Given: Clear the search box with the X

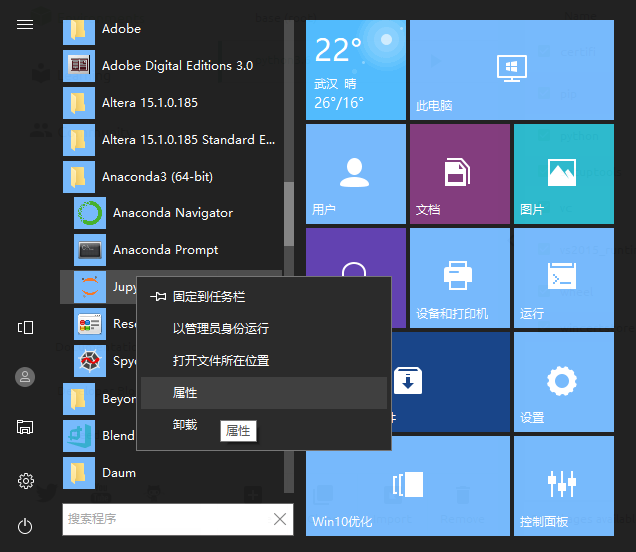Looking at the screenshot, I should pos(279,519).
